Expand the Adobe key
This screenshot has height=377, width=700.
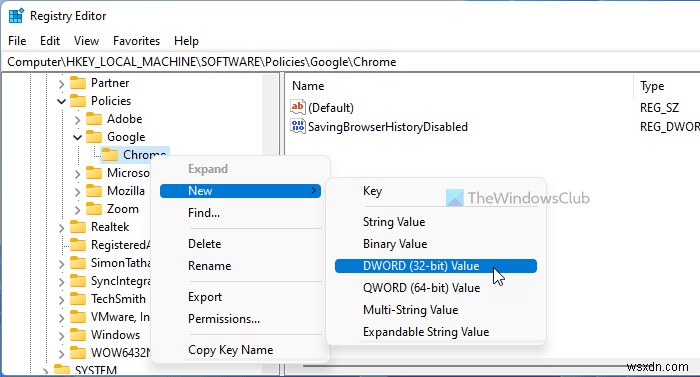[x=77, y=120]
